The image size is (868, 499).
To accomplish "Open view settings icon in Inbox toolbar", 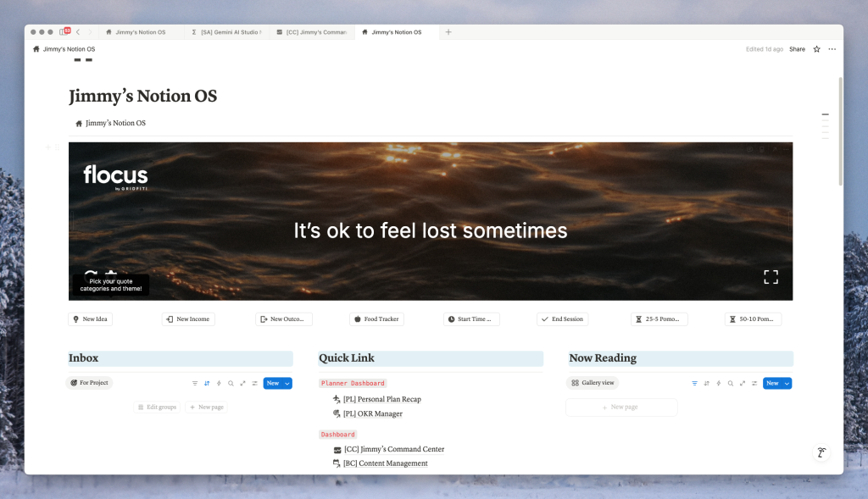I will [254, 384].
